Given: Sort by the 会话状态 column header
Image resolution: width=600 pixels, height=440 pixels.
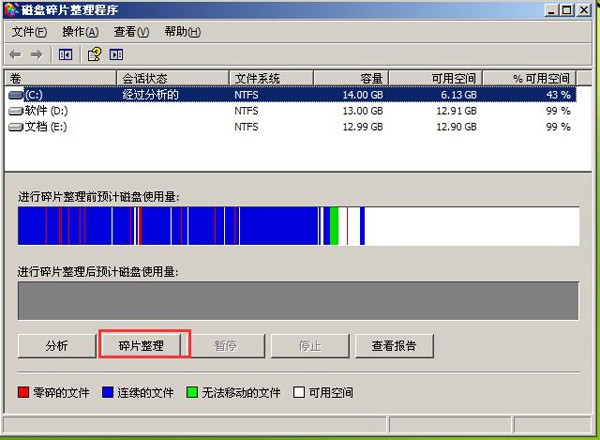Looking at the screenshot, I should point(173,78).
